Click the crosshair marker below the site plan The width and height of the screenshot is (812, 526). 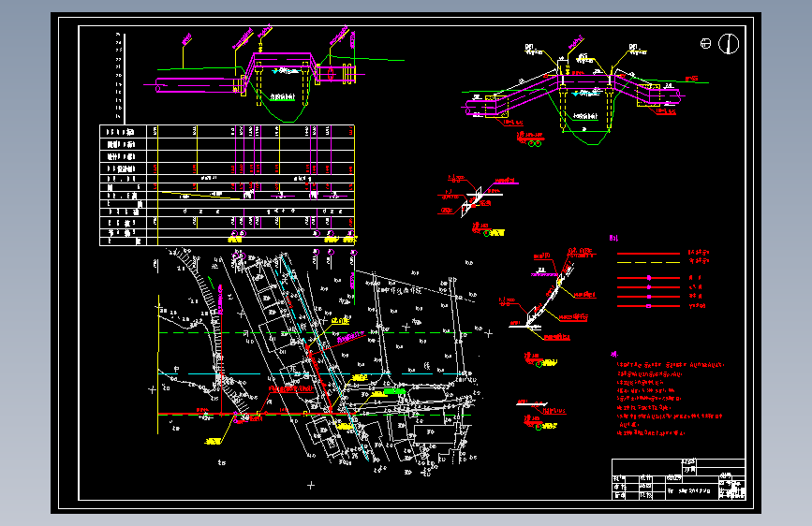(311, 485)
